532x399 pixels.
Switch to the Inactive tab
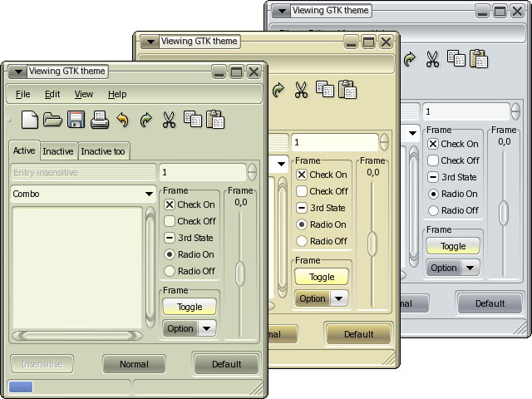point(58,151)
